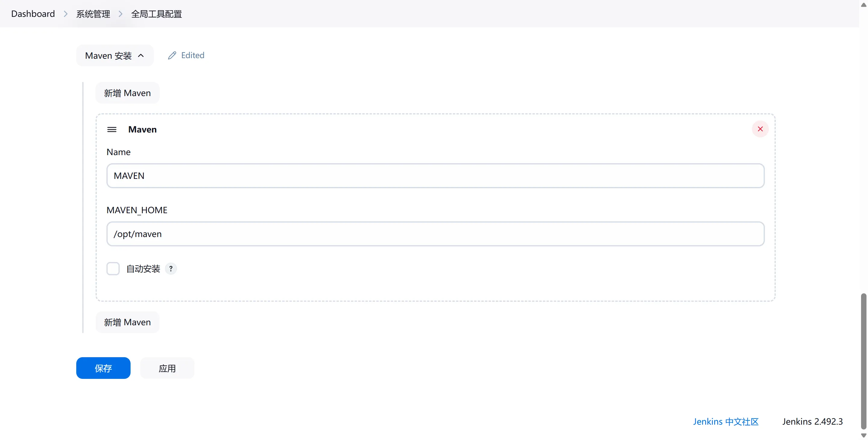Viewport: 868px width, 440px height.
Task: Open the help tooltip for 自动安装
Action: (171, 268)
